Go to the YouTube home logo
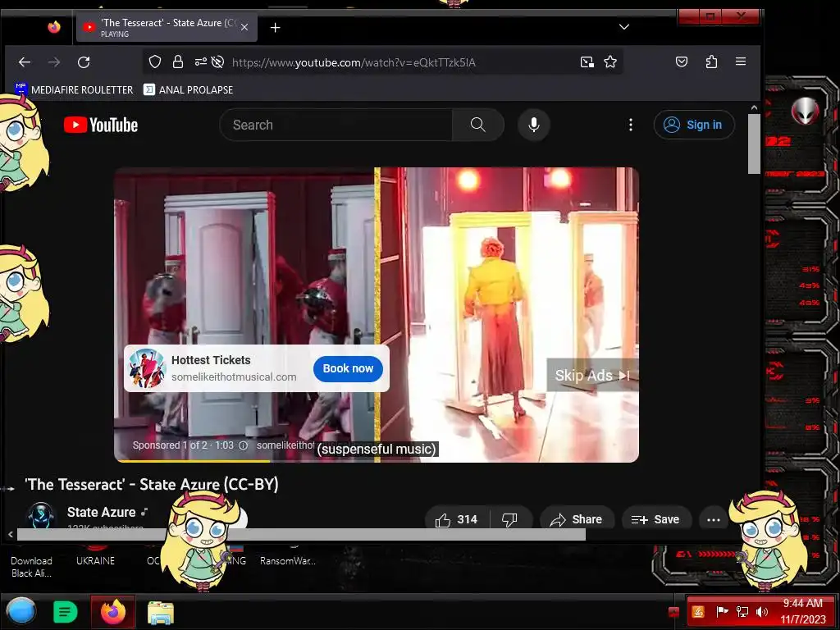 tap(101, 125)
